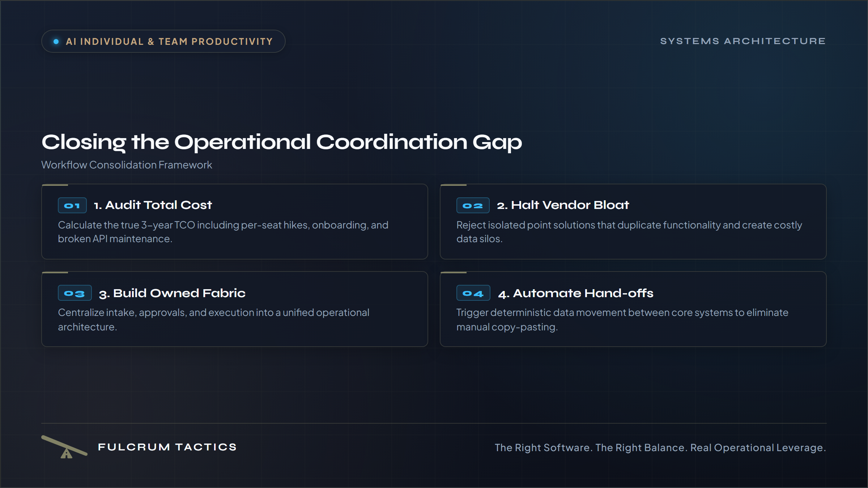Select the 01 number badge
The height and width of the screenshot is (488, 868).
click(x=72, y=205)
